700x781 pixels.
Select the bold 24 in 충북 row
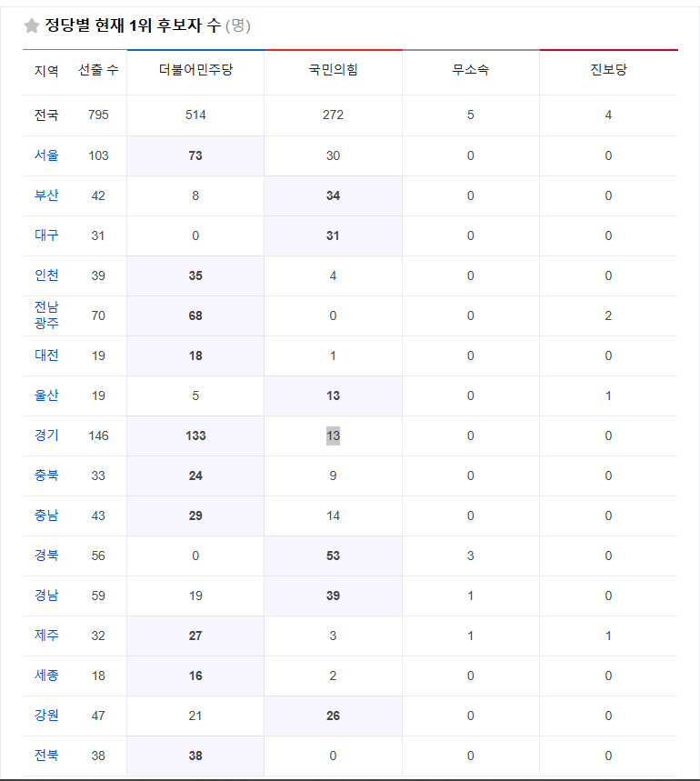(195, 476)
